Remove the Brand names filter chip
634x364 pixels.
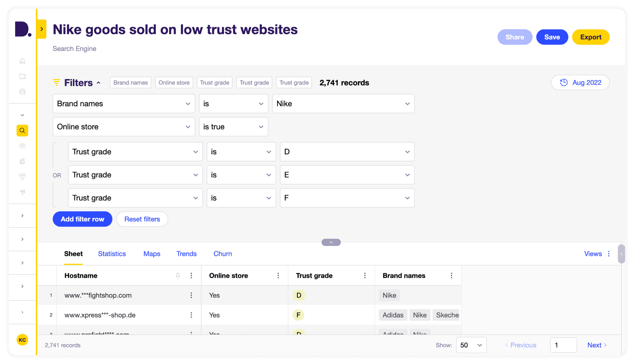point(130,82)
